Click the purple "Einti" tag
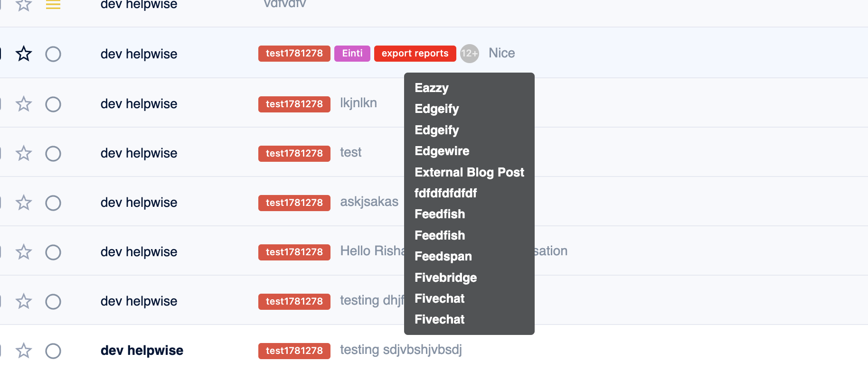Image resolution: width=868 pixels, height=371 pixels. click(x=352, y=54)
